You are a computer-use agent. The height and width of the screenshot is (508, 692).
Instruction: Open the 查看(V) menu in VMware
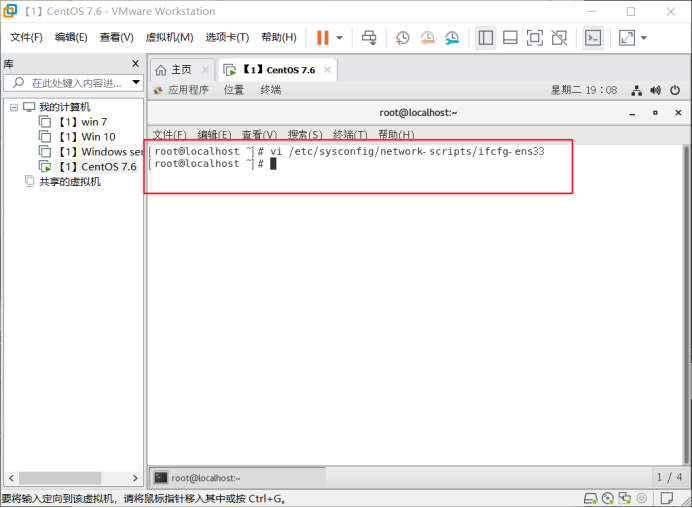tap(117, 38)
